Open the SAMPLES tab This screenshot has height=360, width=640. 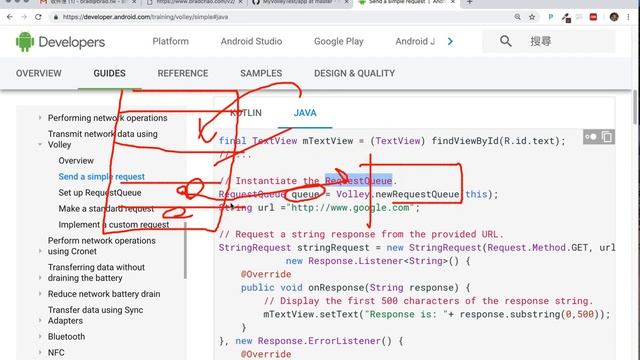(261, 73)
